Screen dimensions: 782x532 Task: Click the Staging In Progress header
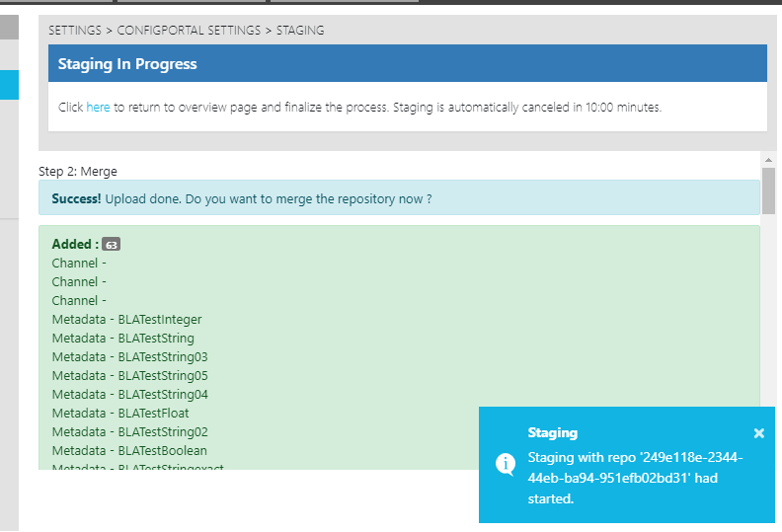[127, 64]
